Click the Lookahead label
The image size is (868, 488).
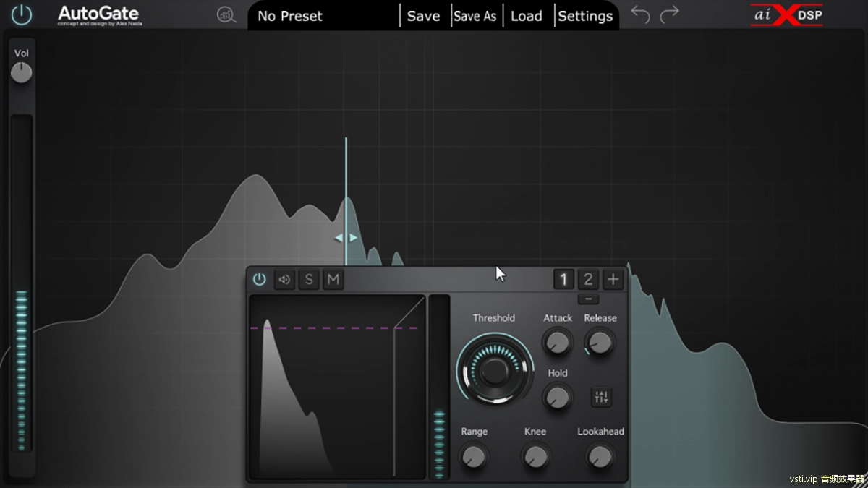[x=600, y=432]
